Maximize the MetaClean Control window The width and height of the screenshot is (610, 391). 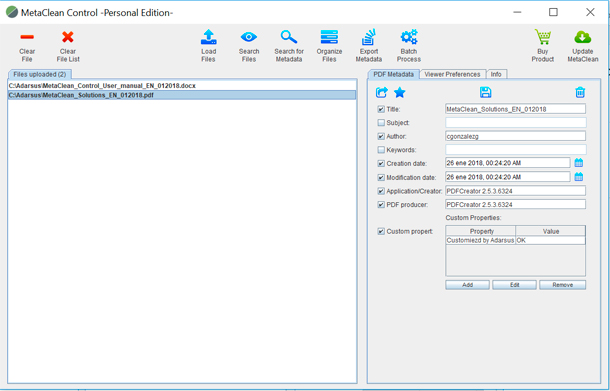pyautogui.click(x=553, y=12)
